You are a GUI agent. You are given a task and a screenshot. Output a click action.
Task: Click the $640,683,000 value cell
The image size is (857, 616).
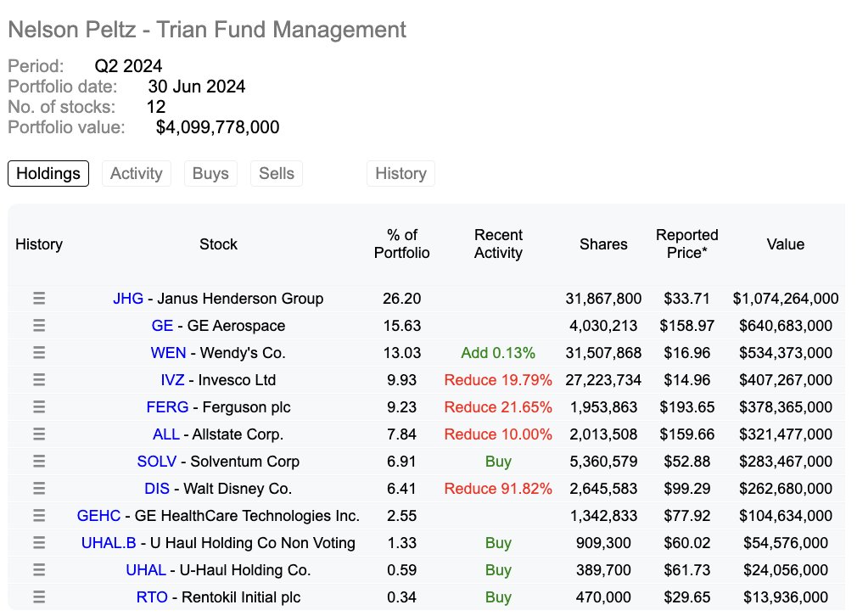tap(786, 326)
